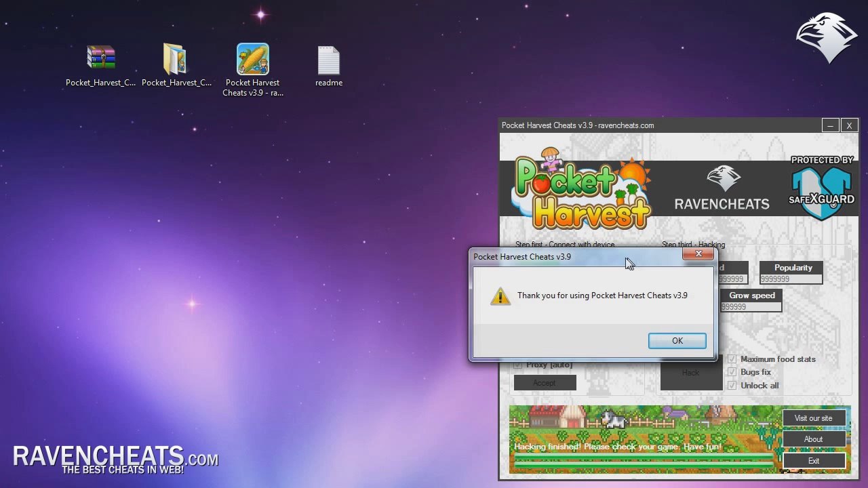Close the Pocket Harvest Cheats v3.9 message dialog
Viewport: 868px width, 488px height.
(x=698, y=254)
